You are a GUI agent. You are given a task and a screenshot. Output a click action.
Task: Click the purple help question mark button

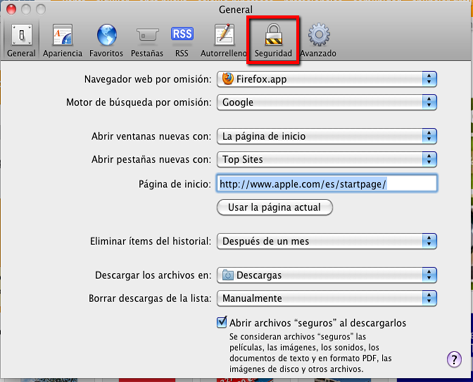(454, 359)
